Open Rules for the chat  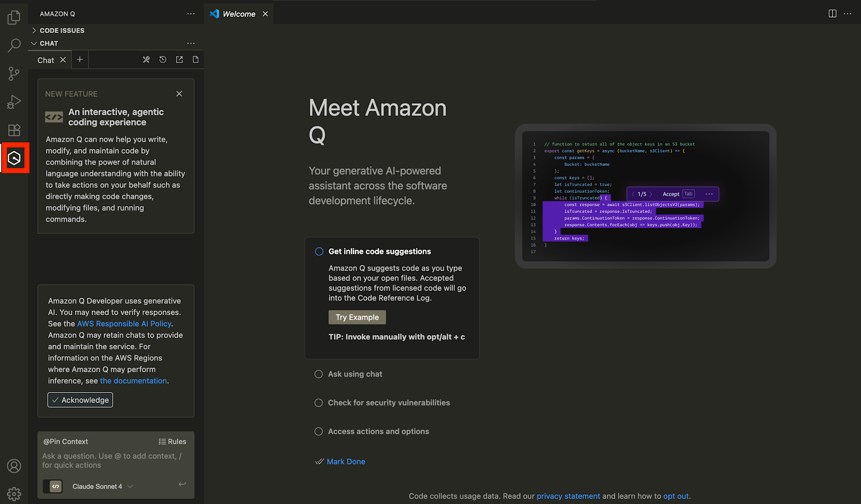pos(172,442)
